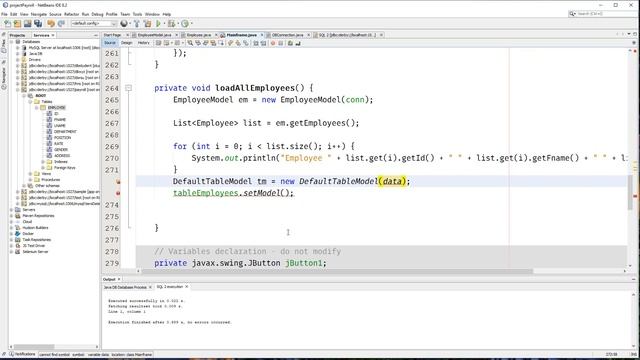The image size is (640, 360).
Task: Click the error marker beside tableEmployees.setModel line
Action: [118, 193]
